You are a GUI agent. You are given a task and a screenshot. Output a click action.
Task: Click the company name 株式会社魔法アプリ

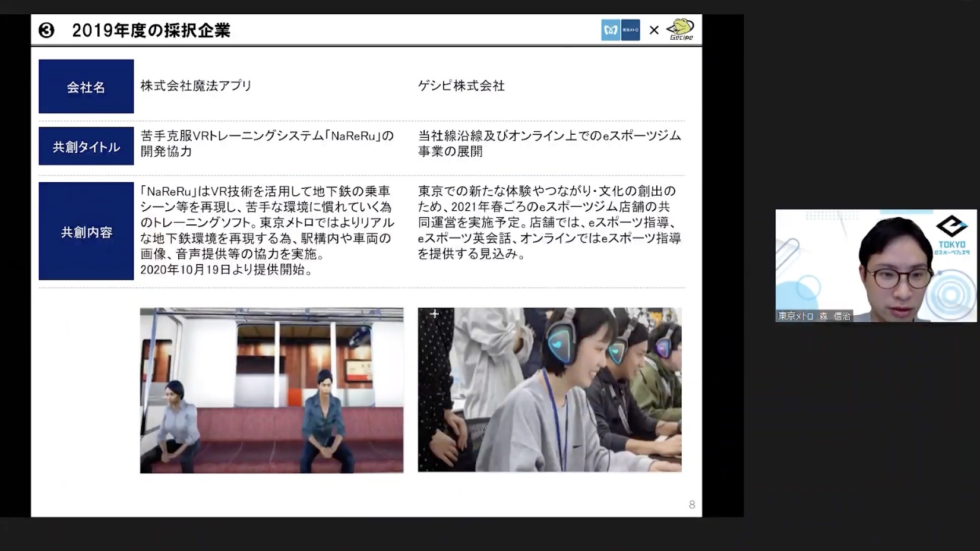(x=196, y=86)
